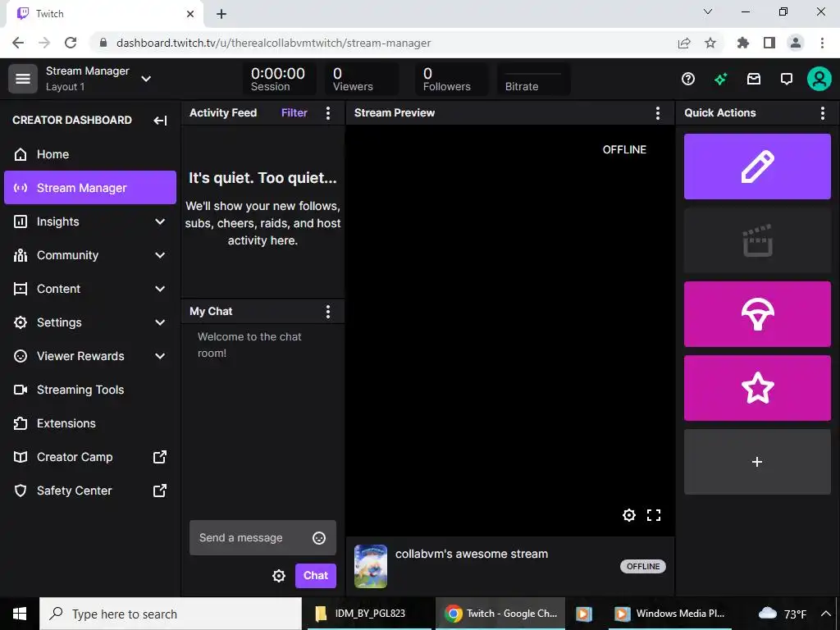Open the Safety Center link
The image size is (840, 630).
pyautogui.click(x=90, y=491)
